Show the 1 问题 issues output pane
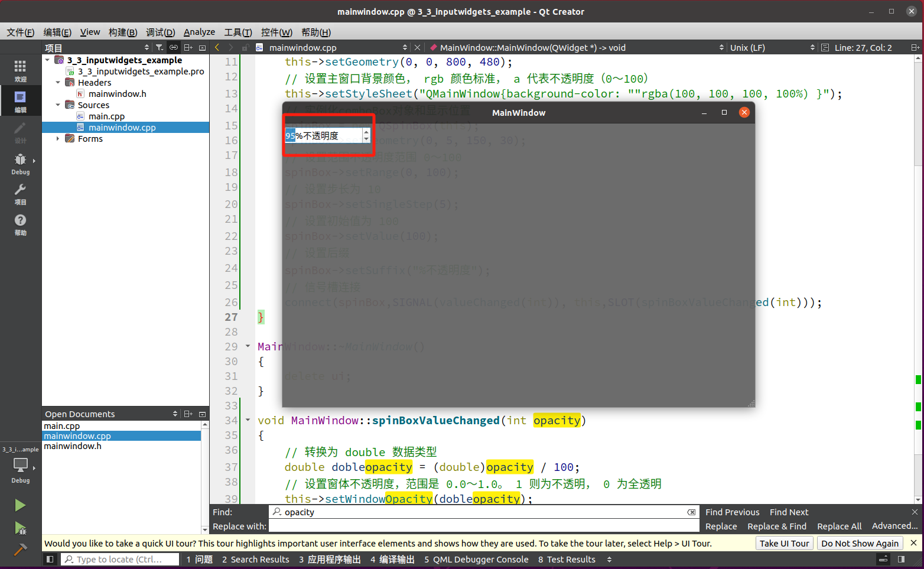This screenshot has height=569, width=924. click(200, 559)
